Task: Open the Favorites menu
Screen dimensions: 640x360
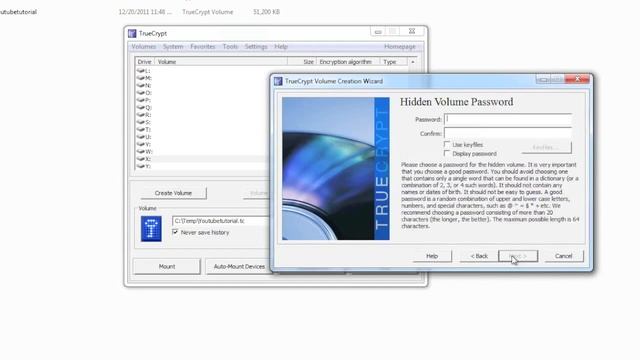Action: pyautogui.click(x=202, y=47)
